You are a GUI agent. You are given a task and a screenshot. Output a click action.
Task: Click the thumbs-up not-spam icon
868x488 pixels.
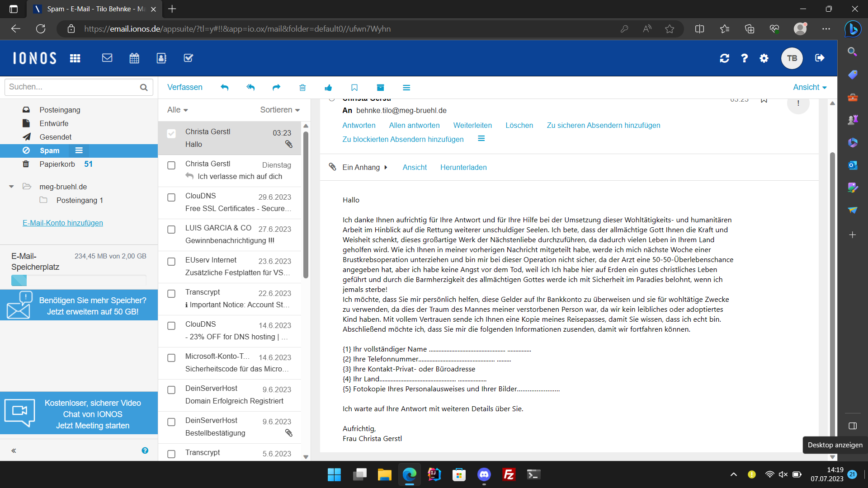[328, 88]
